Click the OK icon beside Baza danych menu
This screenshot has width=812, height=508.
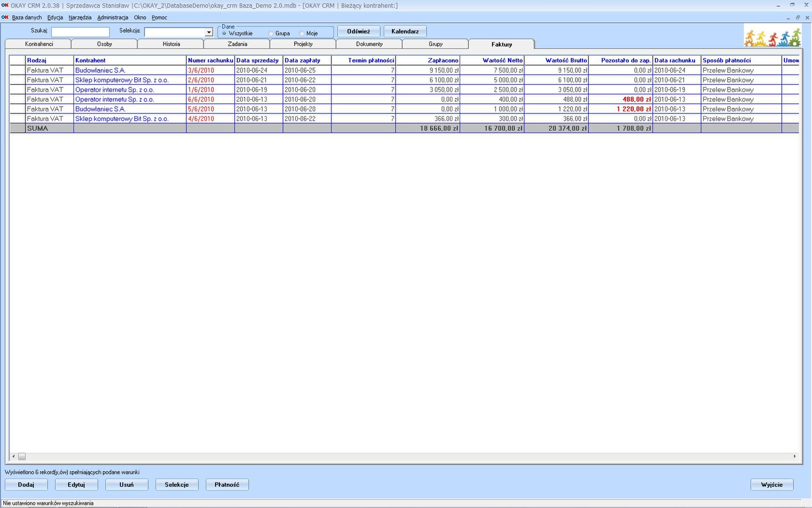pos(5,17)
